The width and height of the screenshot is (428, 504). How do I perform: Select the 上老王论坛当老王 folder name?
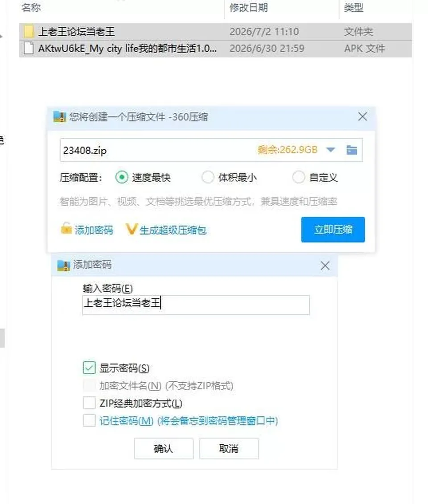77,32
